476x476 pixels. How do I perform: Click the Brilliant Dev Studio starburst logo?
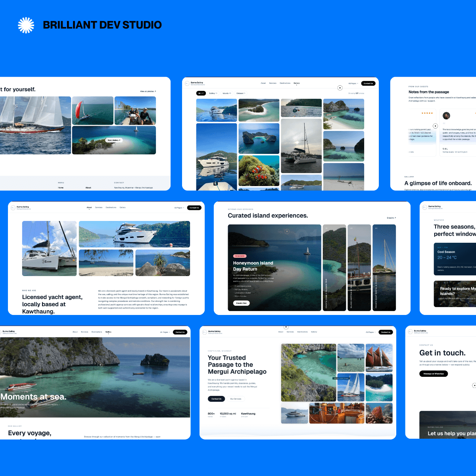[26, 25]
